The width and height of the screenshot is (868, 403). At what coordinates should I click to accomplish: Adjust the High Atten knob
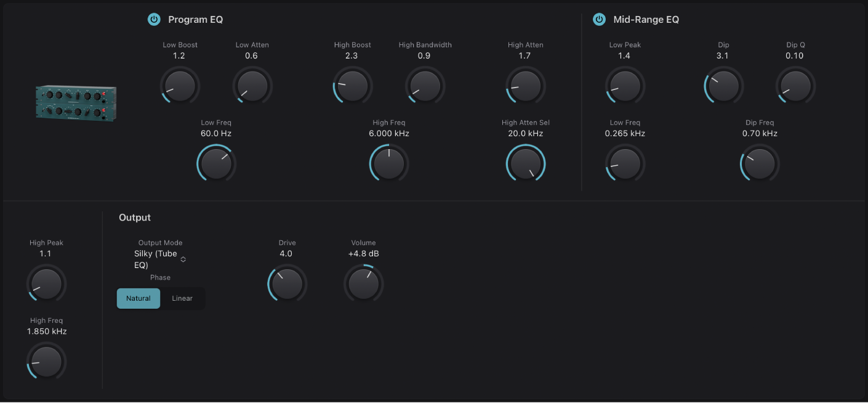click(525, 86)
